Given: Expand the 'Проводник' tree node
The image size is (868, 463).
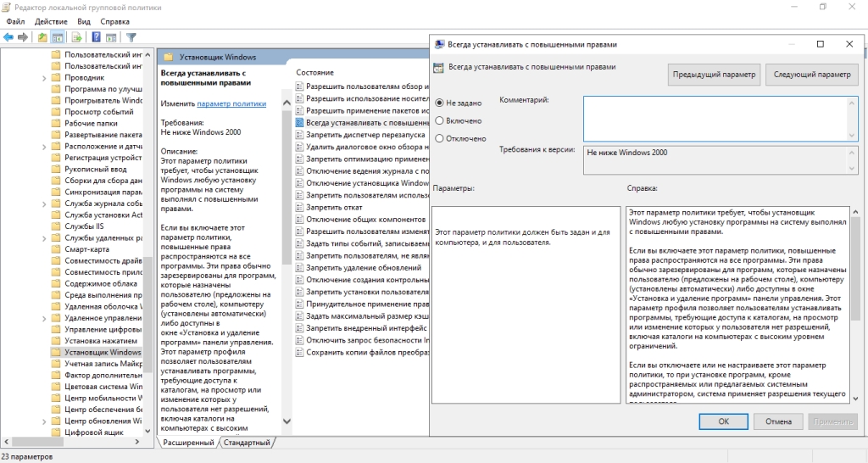Looking at the screenshot, I should (x=44, y=78).
